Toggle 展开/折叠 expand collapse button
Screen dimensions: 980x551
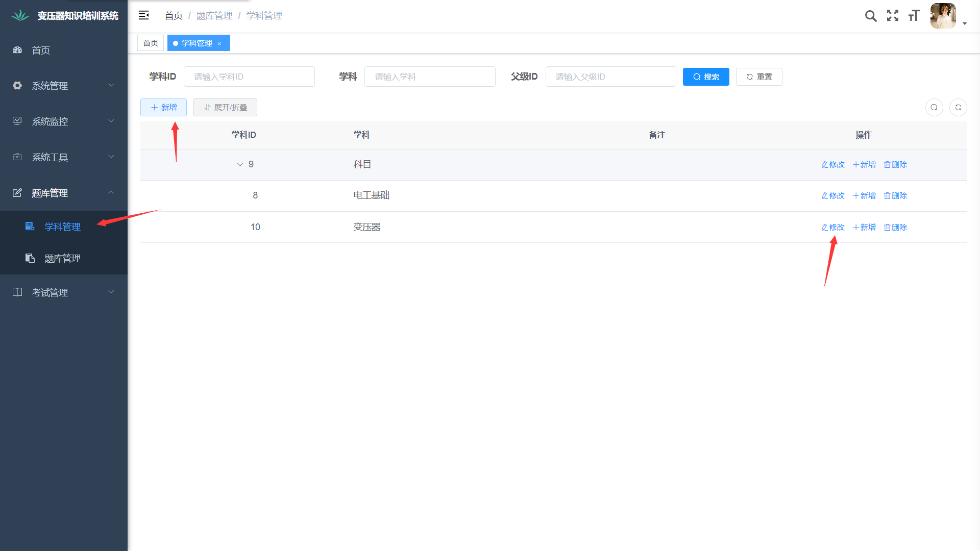pos(225,107)
